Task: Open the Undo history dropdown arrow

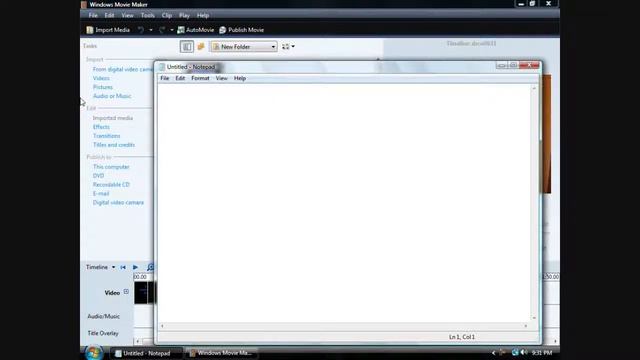Action: (151, 30)
